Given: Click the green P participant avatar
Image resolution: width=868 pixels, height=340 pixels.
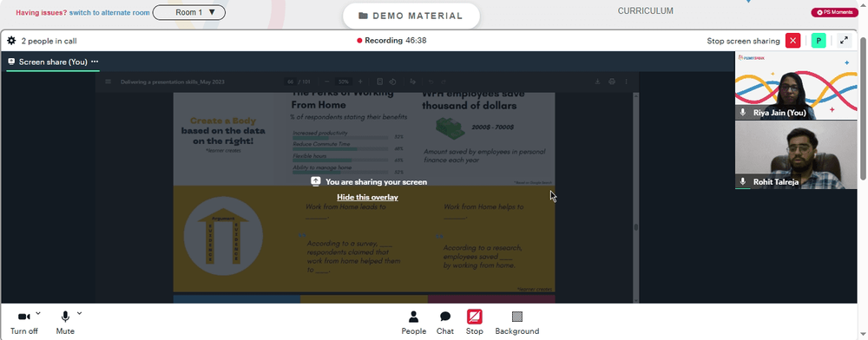Looking at the screenshot, I should (x=819, y=41).
